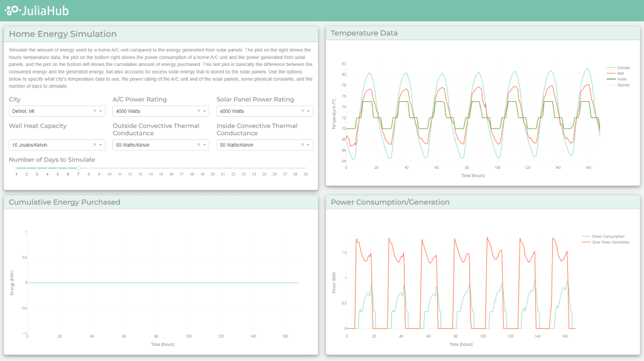
Task: Hide the Inside trace in temperature legend
Action: coord(621,79)
